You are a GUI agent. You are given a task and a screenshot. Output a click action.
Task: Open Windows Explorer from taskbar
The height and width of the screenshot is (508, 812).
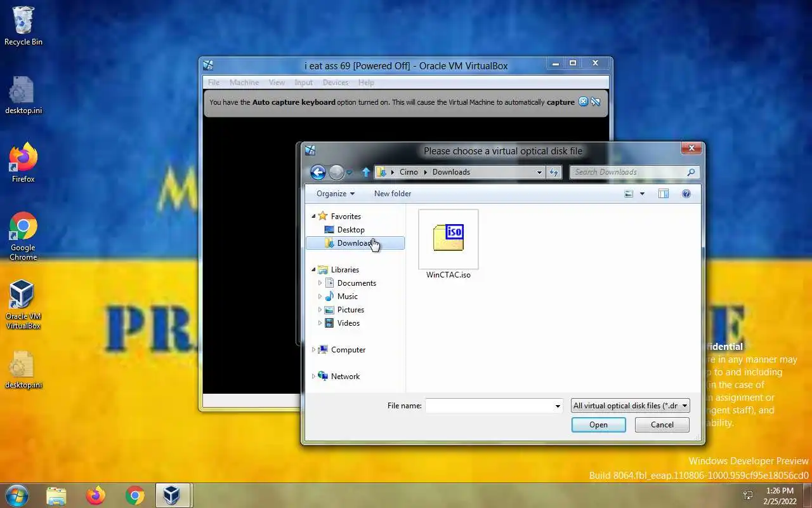56,495
